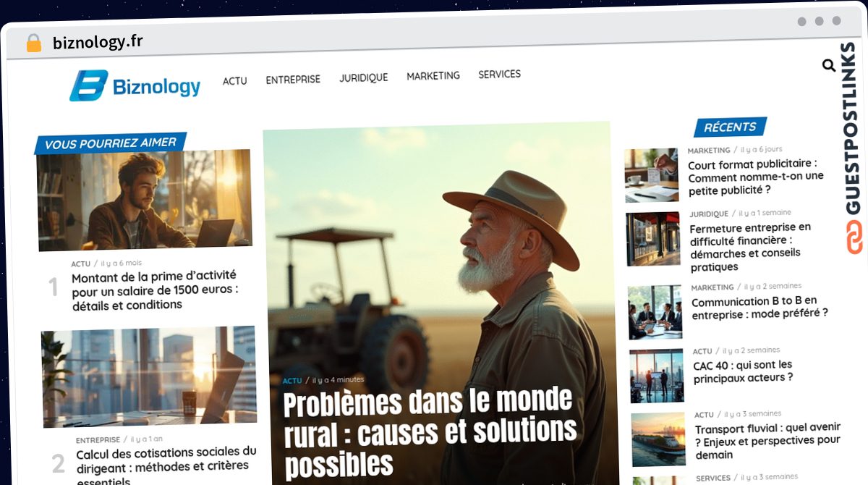Click the search magnifier icon
Viewport: 868px width, 485px height.
pyautogui.click(x=829, y=66)
